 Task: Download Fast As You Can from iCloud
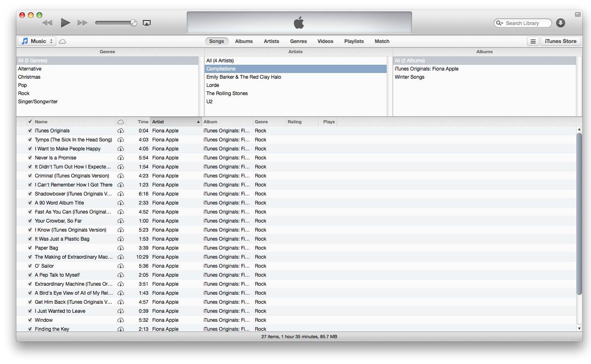121,212
